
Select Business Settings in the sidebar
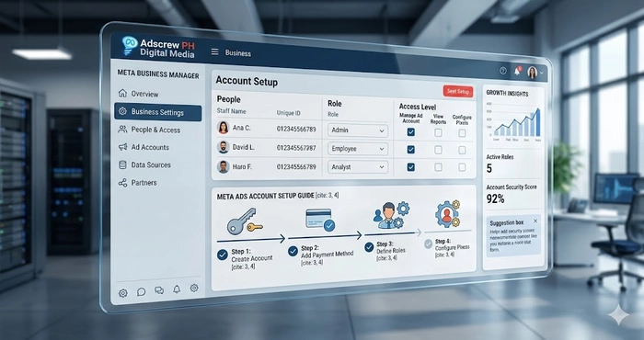pos(157,112)
